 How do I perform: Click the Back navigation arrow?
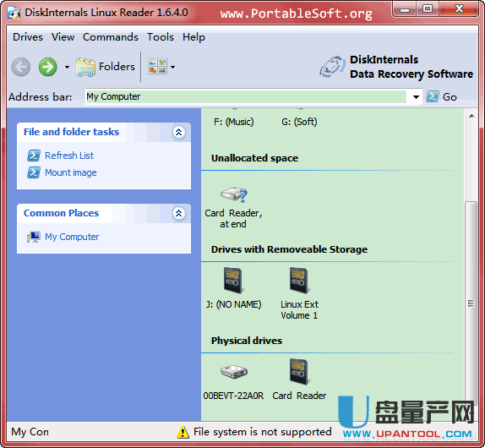coord(21,67)
